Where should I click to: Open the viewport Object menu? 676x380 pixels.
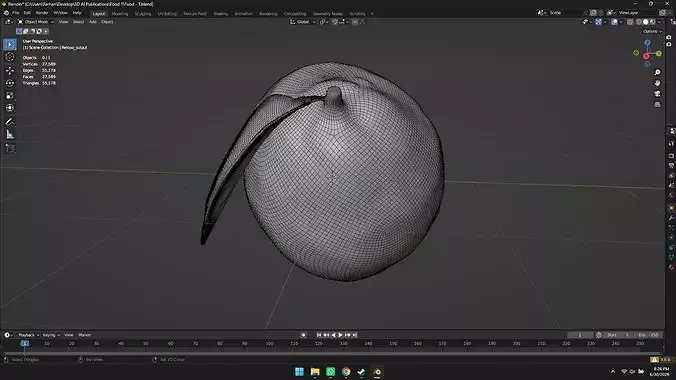[107, 22]
